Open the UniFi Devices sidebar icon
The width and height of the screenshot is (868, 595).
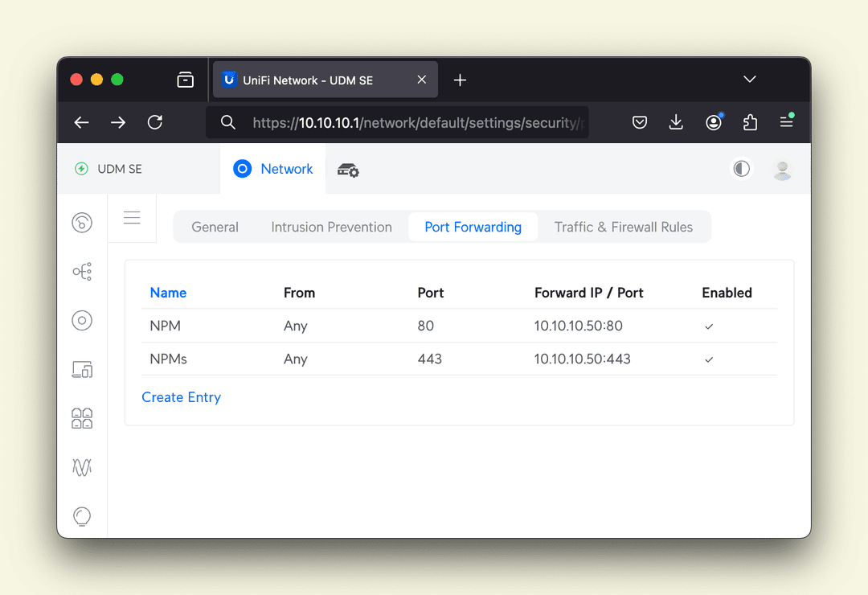[82, 320]
